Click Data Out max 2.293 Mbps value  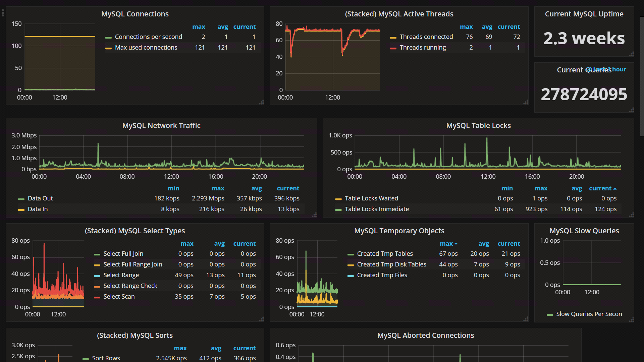[x=208, y=198]
